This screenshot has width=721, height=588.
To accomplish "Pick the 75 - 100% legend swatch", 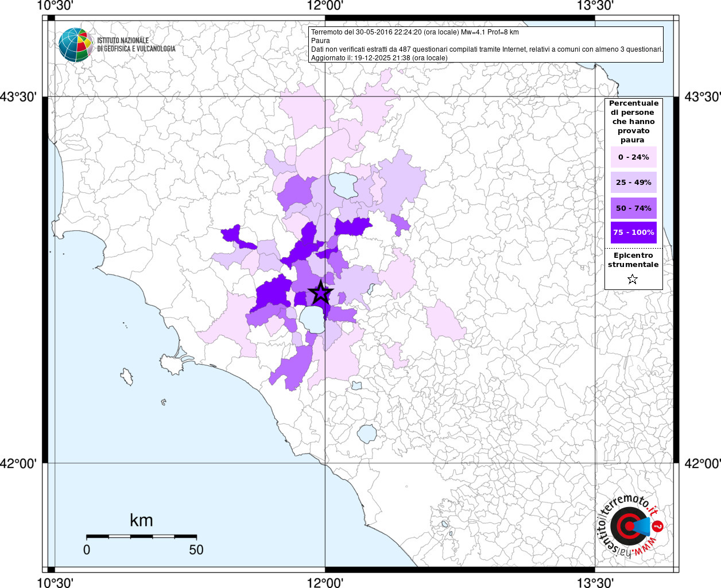I will (x=633, y=233).
